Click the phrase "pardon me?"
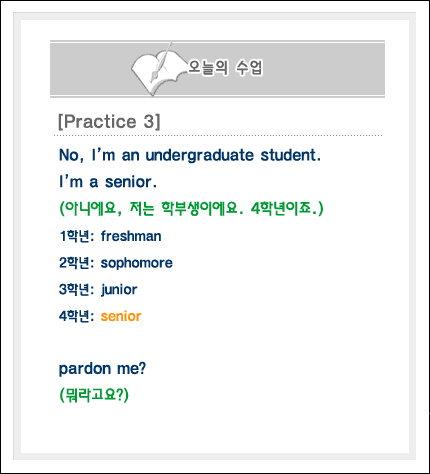 click(x=102, y=369)
